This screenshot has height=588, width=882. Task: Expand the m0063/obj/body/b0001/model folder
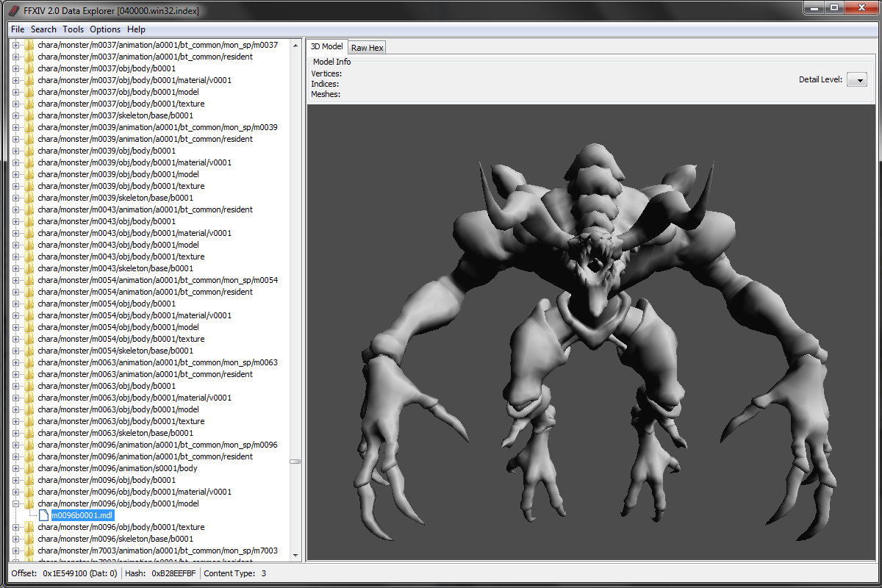pos(16,409)
